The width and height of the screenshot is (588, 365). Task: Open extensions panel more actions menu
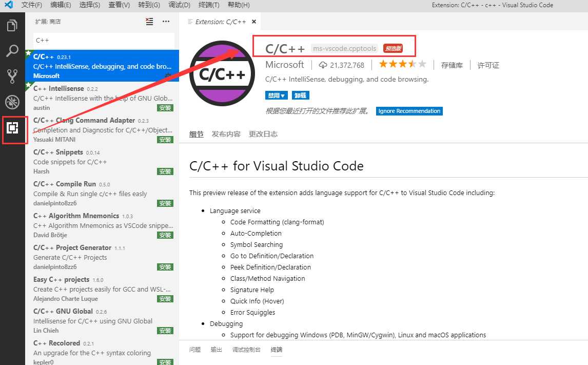[x=166, y=22]
